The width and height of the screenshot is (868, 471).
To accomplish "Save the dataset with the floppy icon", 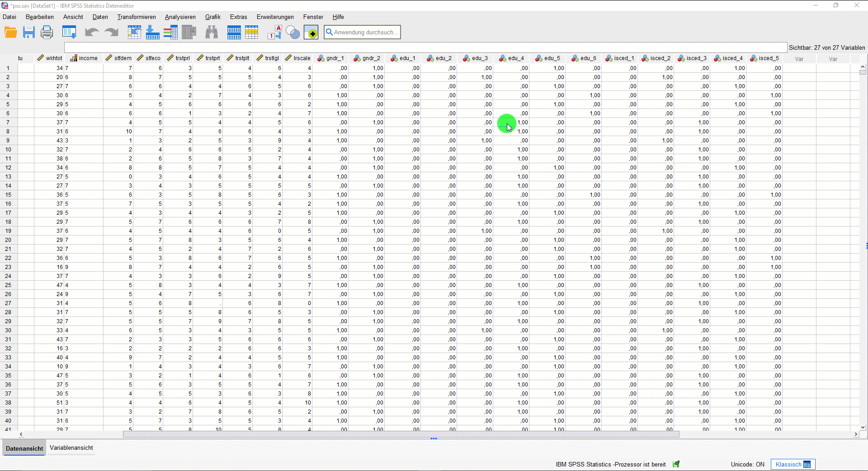I will [29, 33].
